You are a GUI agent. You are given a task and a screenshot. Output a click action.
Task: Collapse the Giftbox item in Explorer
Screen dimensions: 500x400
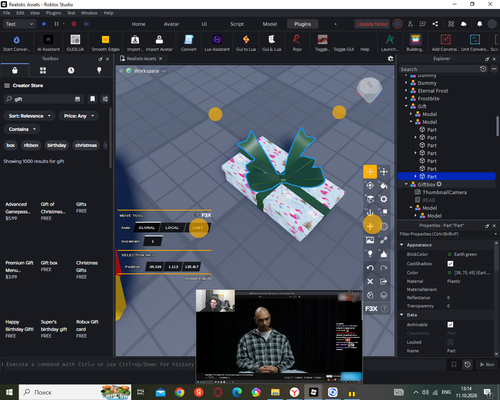pos(406,184)
